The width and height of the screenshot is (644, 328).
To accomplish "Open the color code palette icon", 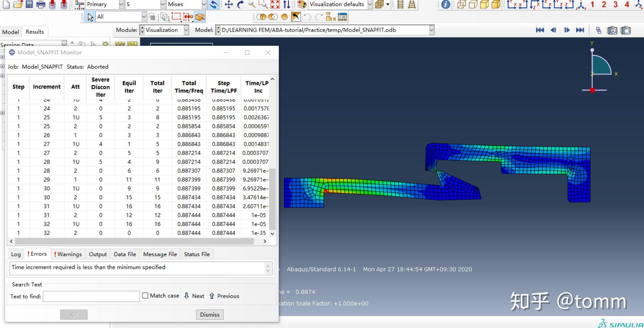I will click(302, 4).
